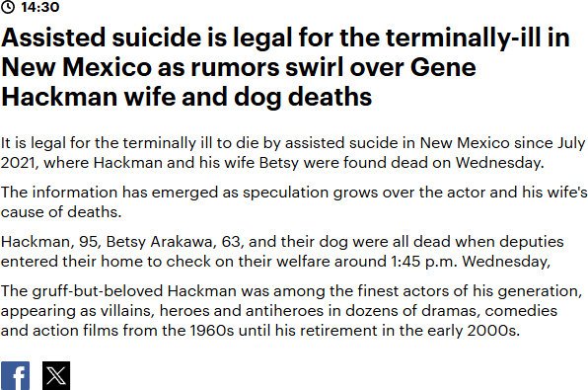
Task: Click the paragraph starting 'The information has emerged'
Action: point(294,202)
